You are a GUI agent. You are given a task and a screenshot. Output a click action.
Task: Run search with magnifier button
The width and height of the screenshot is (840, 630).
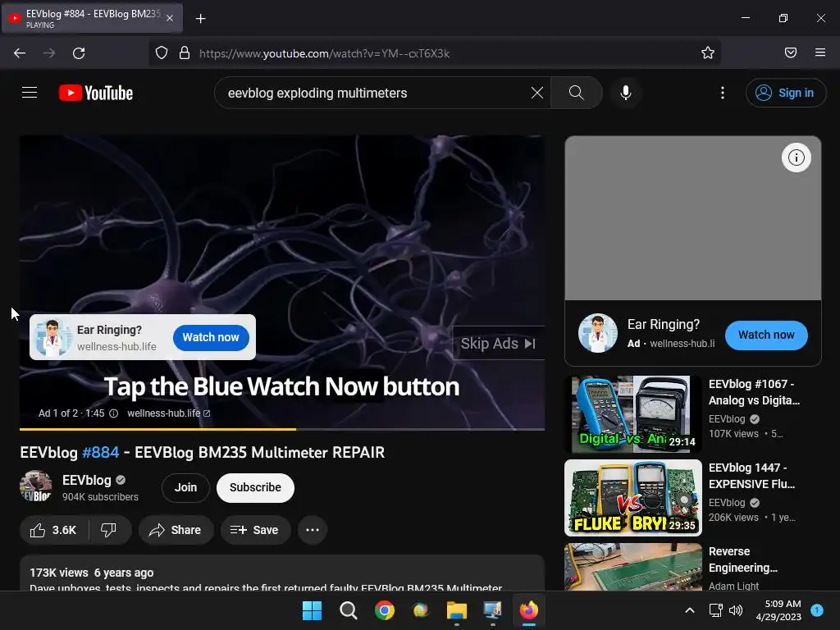[577, 93]
